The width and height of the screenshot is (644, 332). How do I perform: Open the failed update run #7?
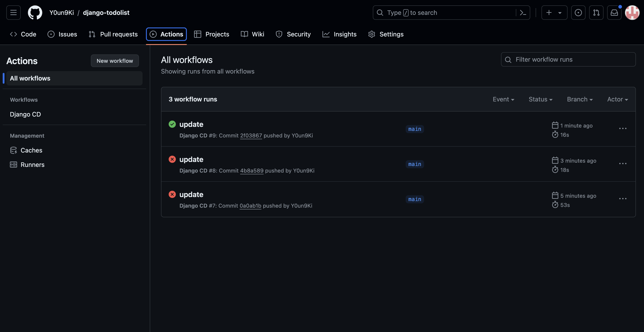point(191,194)
